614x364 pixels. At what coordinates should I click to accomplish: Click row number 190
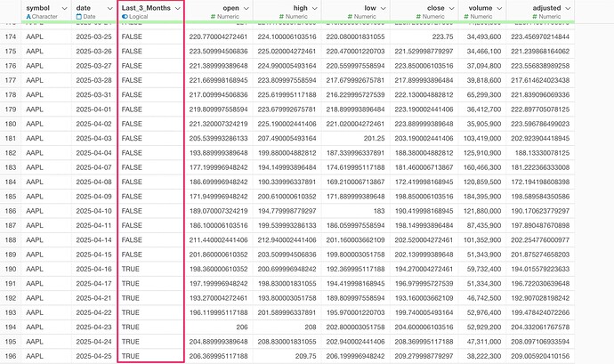(x=11, y=269)
